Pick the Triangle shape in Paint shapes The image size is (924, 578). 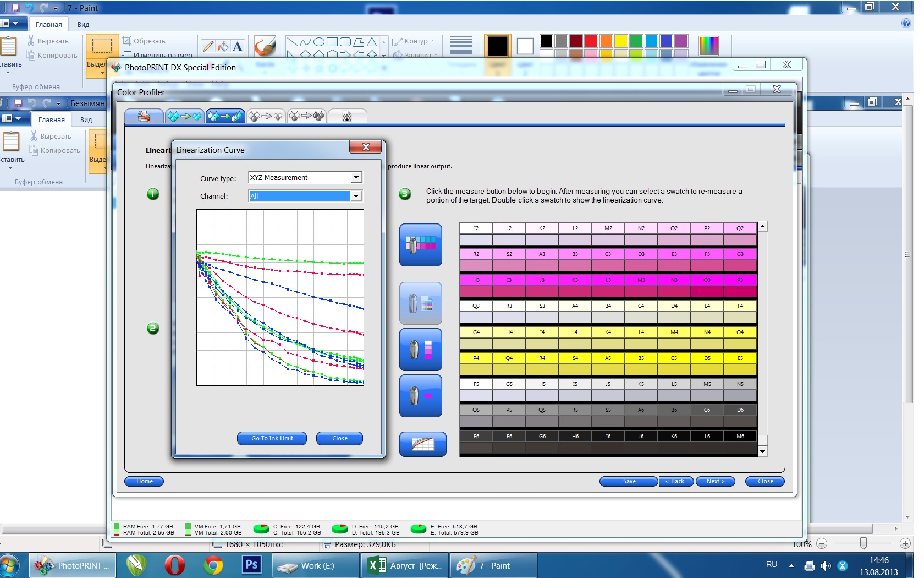click(372, 42)
